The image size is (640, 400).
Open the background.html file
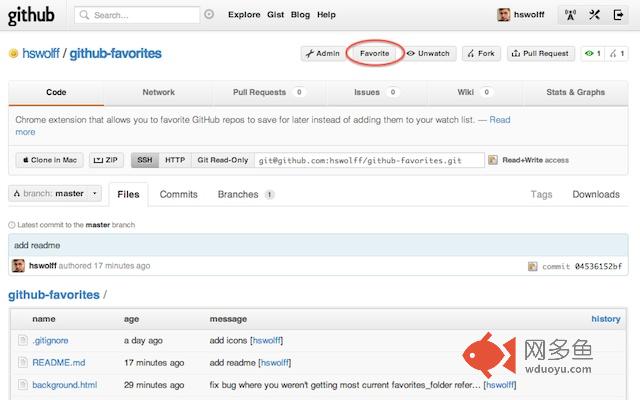(64, 385)
